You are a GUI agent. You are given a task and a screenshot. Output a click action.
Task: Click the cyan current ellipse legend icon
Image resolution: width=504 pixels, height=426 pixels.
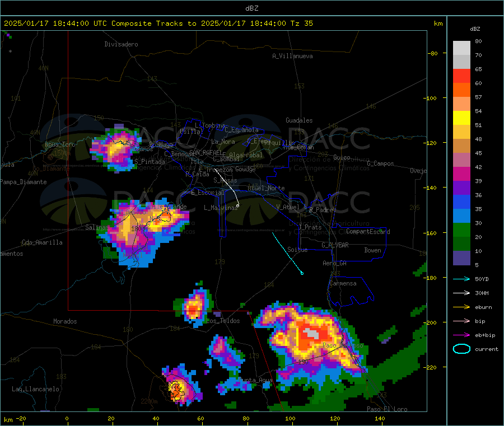point(461,349)
